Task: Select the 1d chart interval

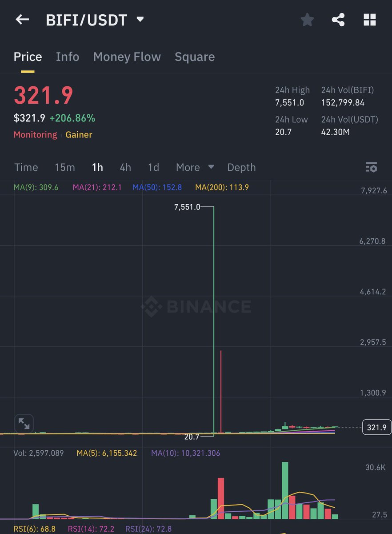Action: pyautogui.click(x=153, y=167)
